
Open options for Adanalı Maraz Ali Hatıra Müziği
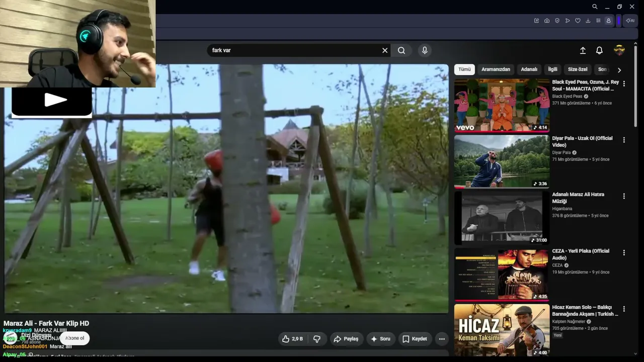pos(624,196)
